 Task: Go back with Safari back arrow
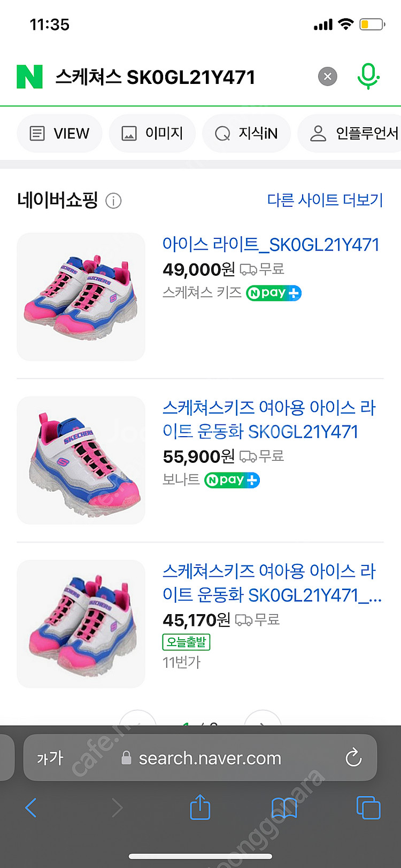pyautogui.click(x=31, y=808)
